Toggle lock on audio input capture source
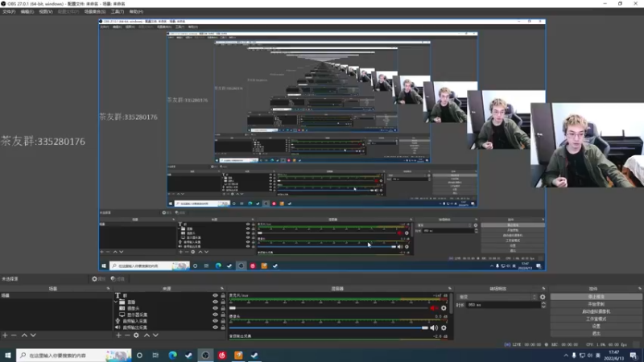This screenshot has width=644, height=362. click(223, 321)
